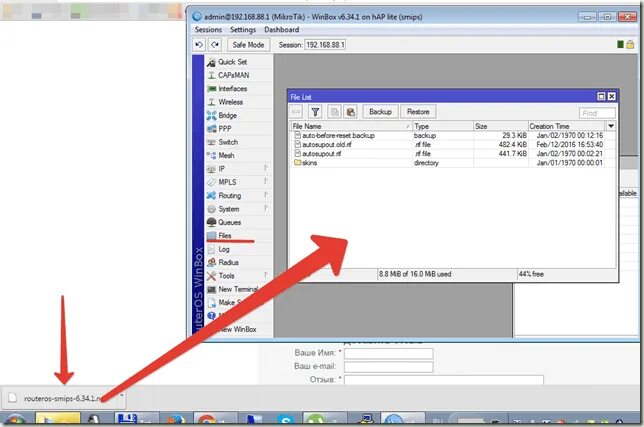Click the copy icon in File List toolbar
The width and height of the screenshot is (644, 427).
[x=334, y=112]
